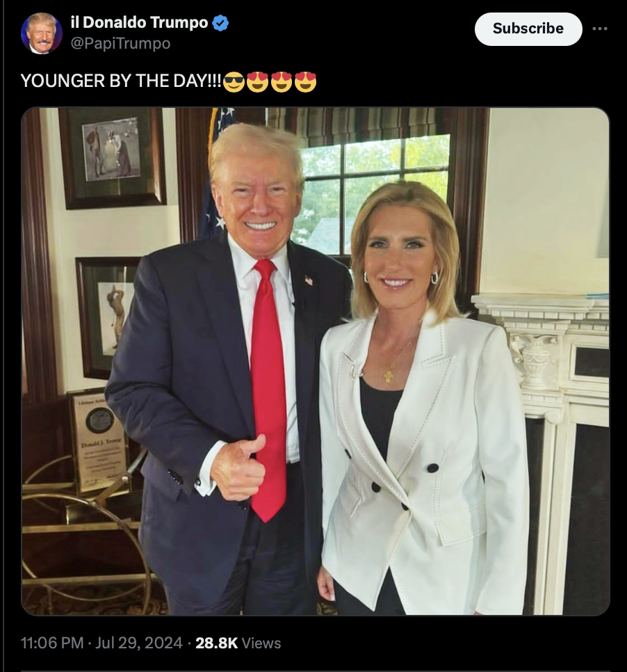Click the sunglasses emoji in the post

click(x=234, y=81)
